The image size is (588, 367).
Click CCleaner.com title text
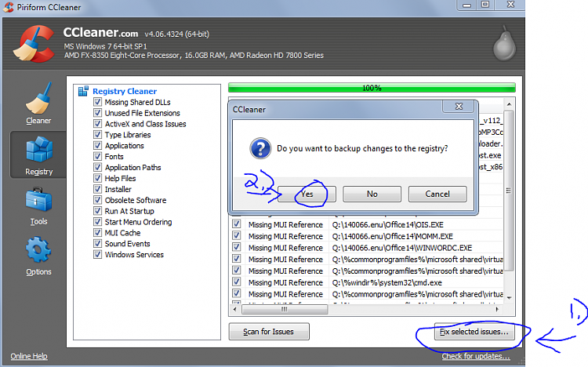[x=100, y=33]
